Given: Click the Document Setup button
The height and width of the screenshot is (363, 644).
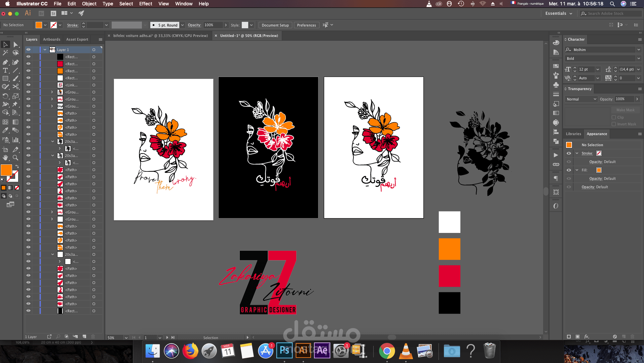Looking at the screenshot, I should coord(275,25).
